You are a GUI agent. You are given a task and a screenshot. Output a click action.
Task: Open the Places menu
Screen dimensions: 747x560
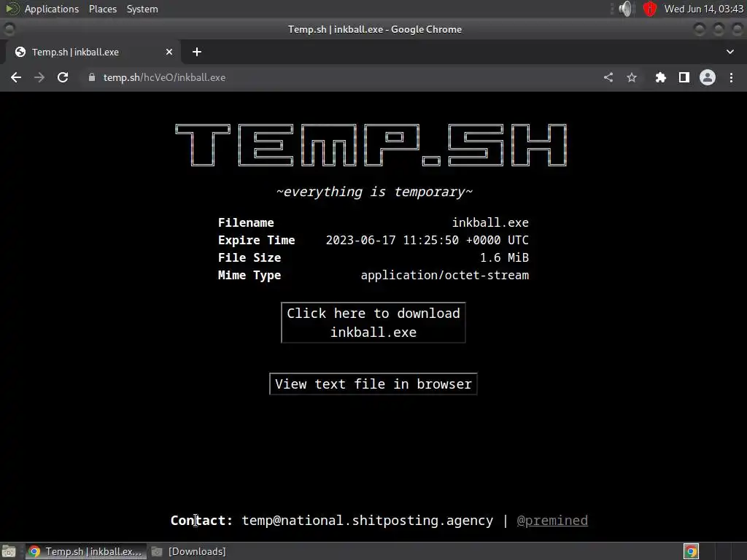pyautogui.click(x=102, y=9)
